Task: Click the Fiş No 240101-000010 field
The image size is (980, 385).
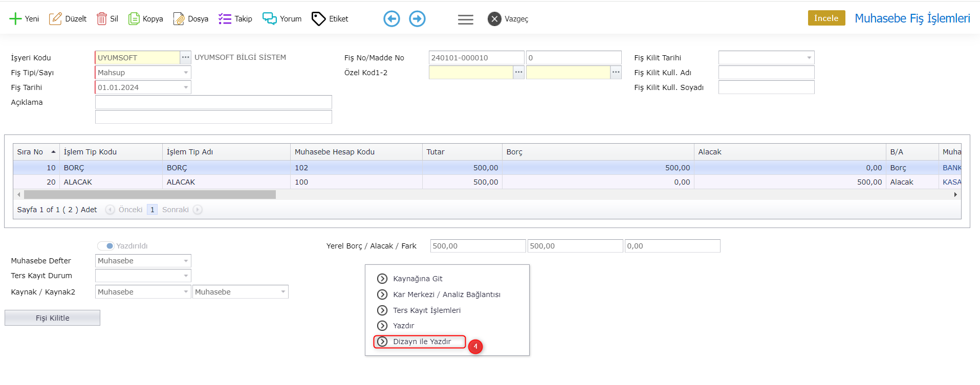Action: coord(476,58)
